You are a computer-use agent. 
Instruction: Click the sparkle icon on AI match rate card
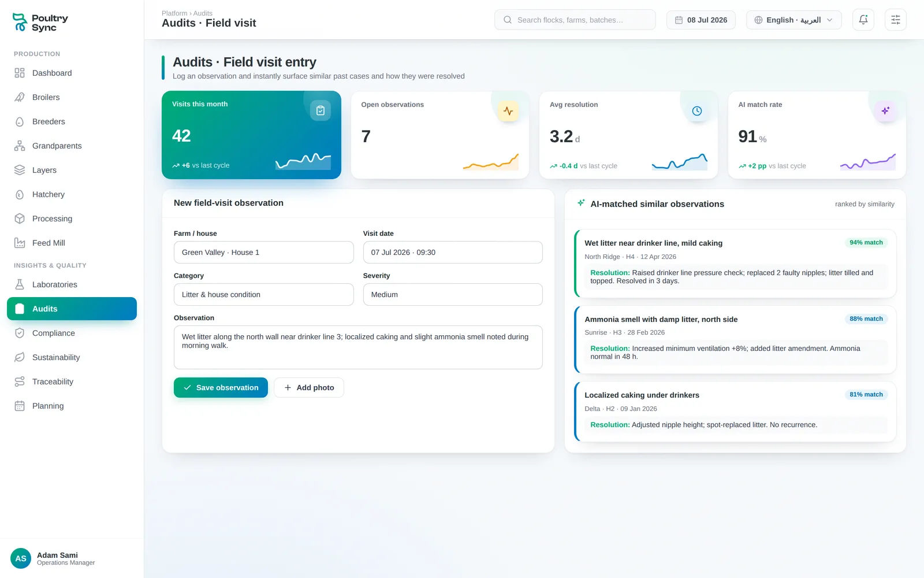coord(885,111)
